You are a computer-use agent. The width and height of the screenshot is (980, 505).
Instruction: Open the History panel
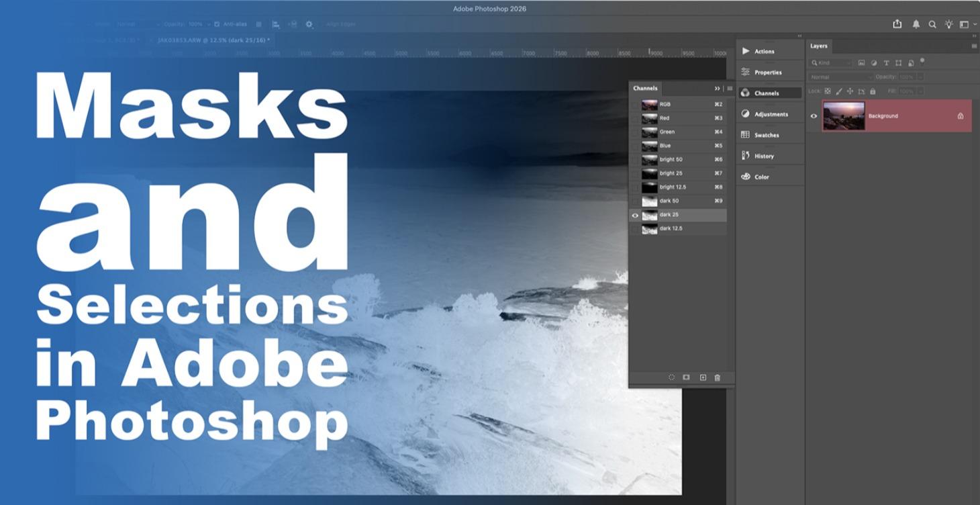pyautogui.click(x=771, y=156)
